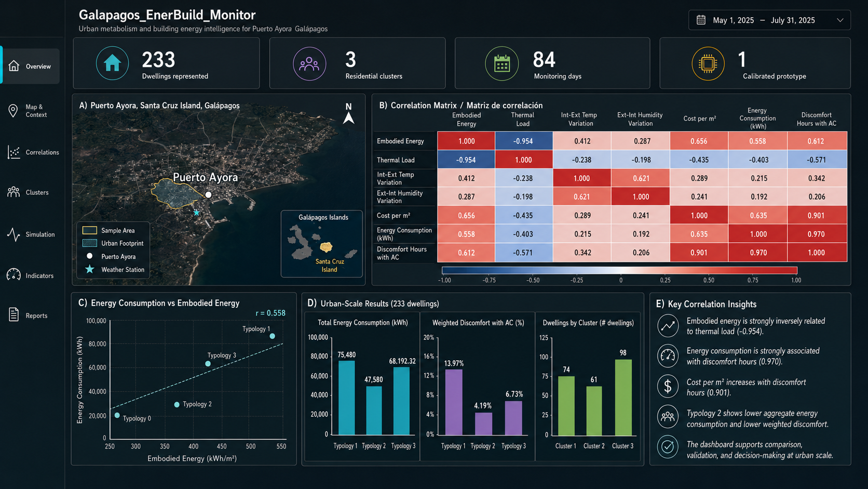Open the Overview sidebar home icon

(14, 66)
